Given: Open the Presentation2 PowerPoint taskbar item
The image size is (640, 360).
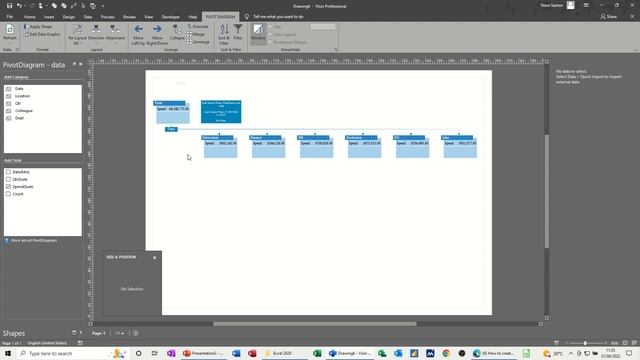Looking at the screenshot, I should point(203,353).
